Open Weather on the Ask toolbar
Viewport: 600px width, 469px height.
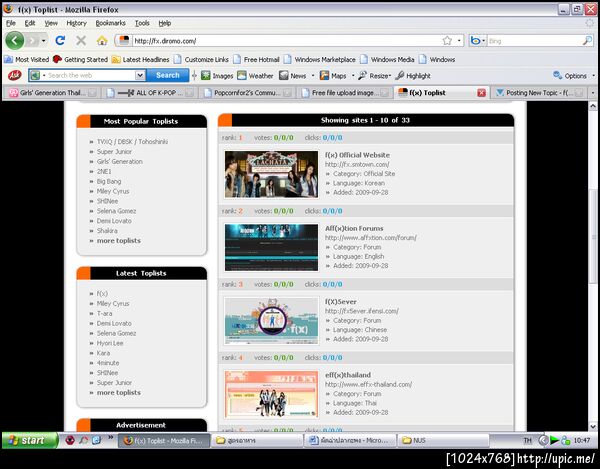[x=255, y=76]
